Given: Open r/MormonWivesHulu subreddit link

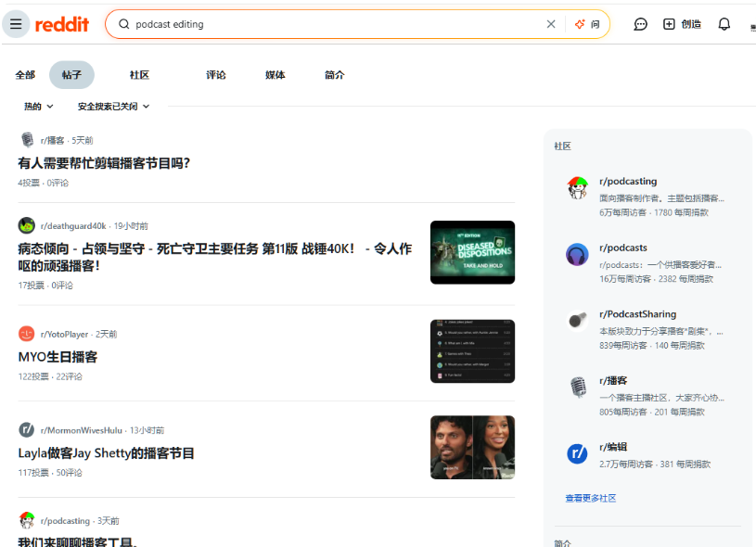Looking at the screenshot, I should (81, 430).
